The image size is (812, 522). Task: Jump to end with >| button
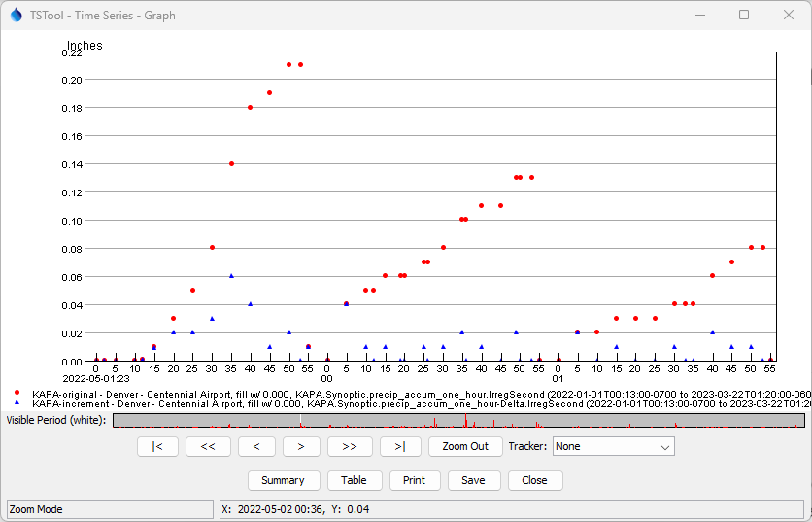tap(400, 446)
